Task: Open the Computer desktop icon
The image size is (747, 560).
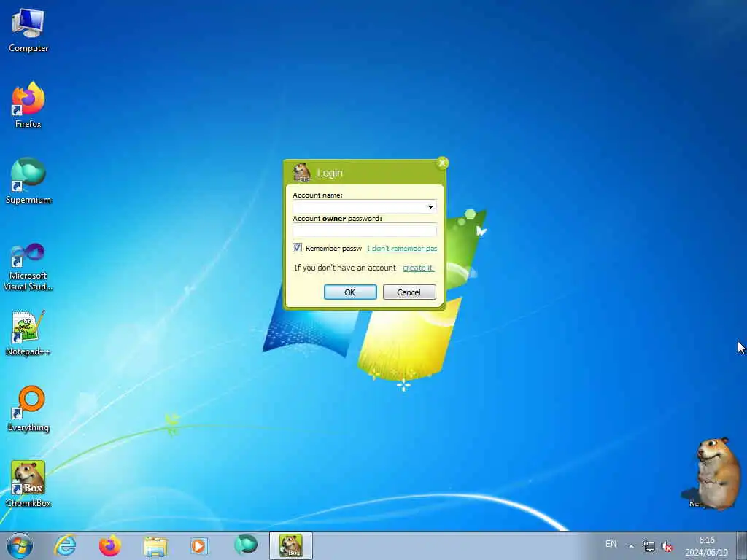Action: click(x=28, y=31)
